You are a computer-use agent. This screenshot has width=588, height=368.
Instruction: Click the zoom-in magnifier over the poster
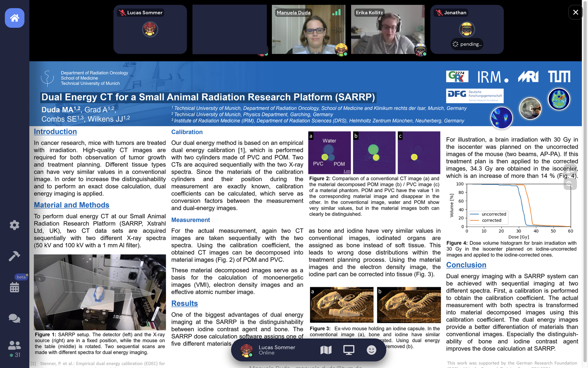pyautogui.click(x=570, y=184)
